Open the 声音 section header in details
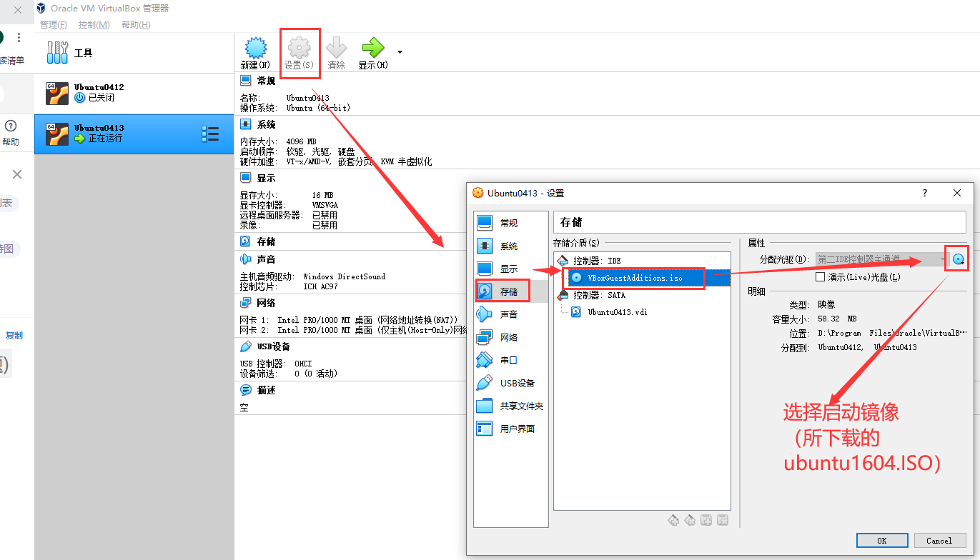The image size is (980, 560). coord(266,259)
